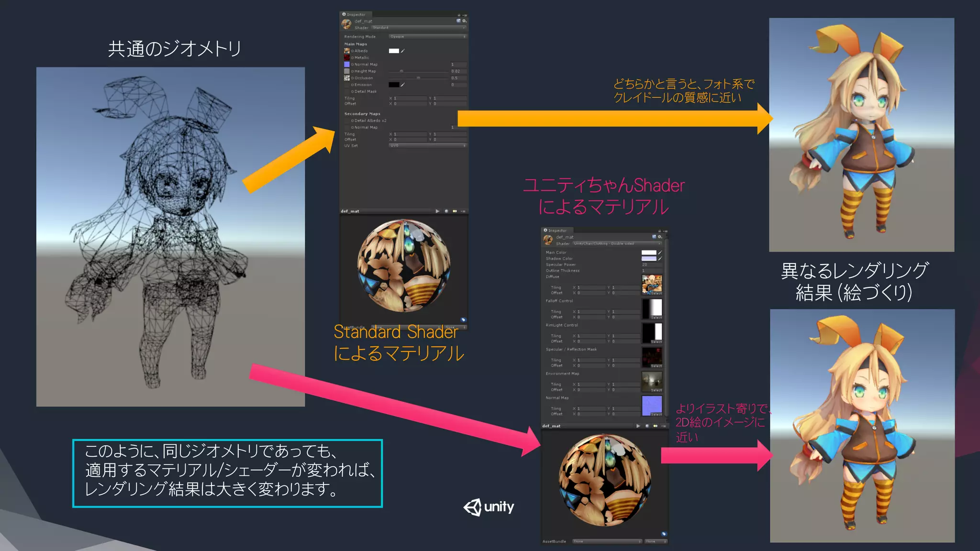Click the texture picker circle next to Albedo
The width and height of the screenshot is (980, 551).
coord(353,51)
